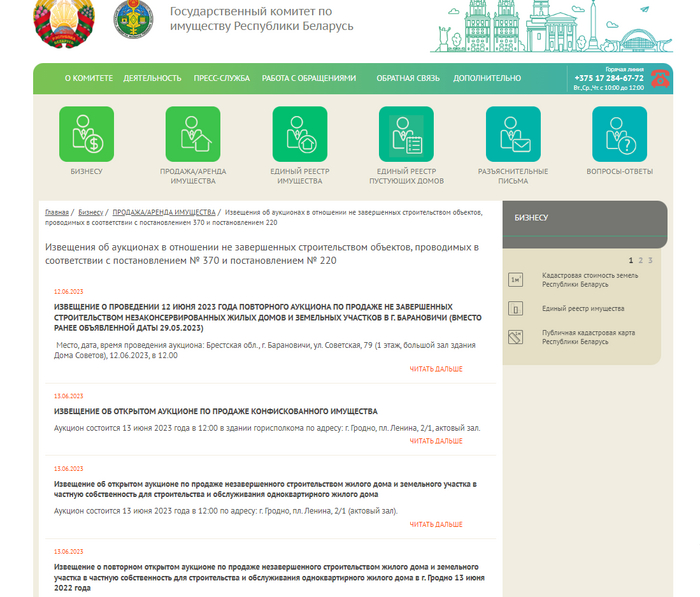The image size is (700, 597).
Task: Open the ПРЕСС-СЛУЖБА menu
Action: click(x=221, y=78)
